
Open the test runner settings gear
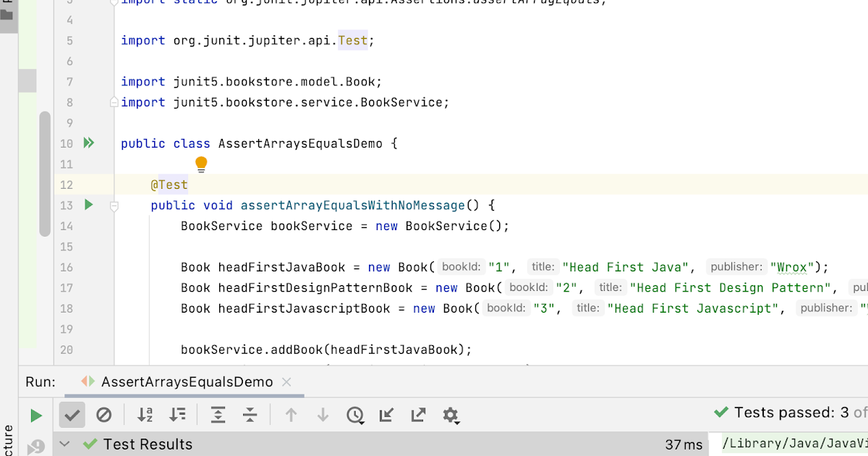coord(450,415)
